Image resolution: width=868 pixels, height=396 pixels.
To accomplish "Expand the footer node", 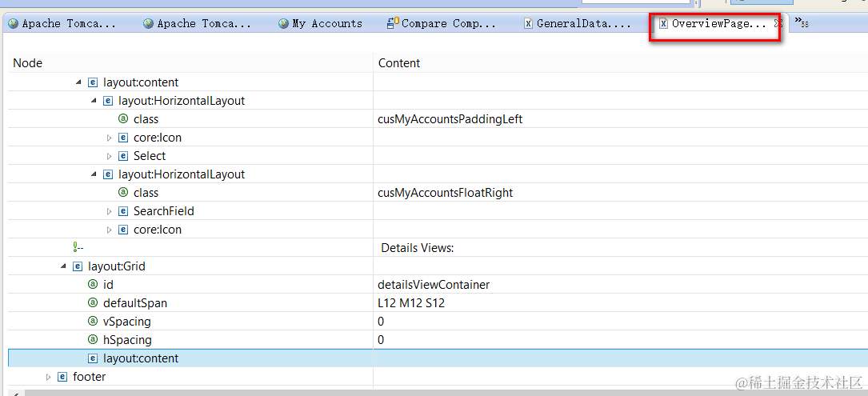I will (x=48, y=377).
